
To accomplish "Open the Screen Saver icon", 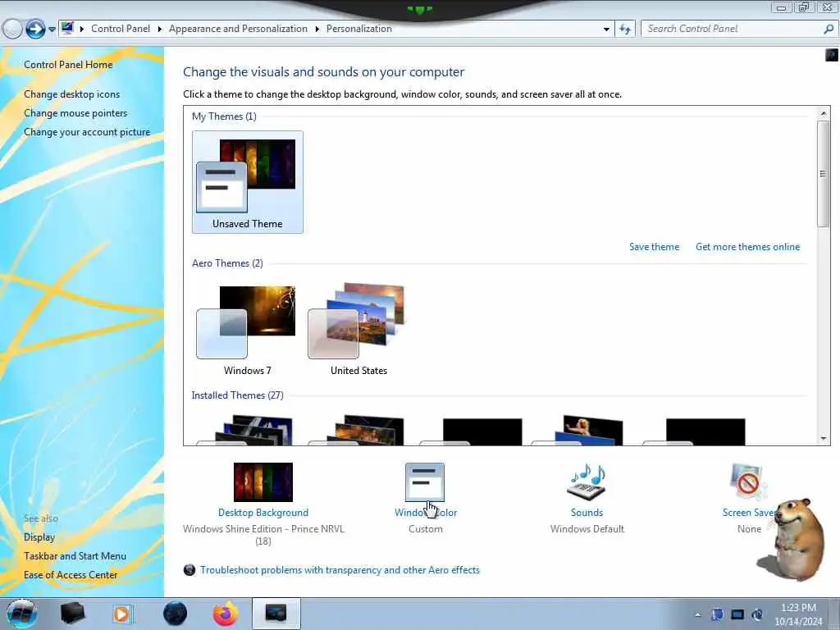I will (x=748, y=482).
